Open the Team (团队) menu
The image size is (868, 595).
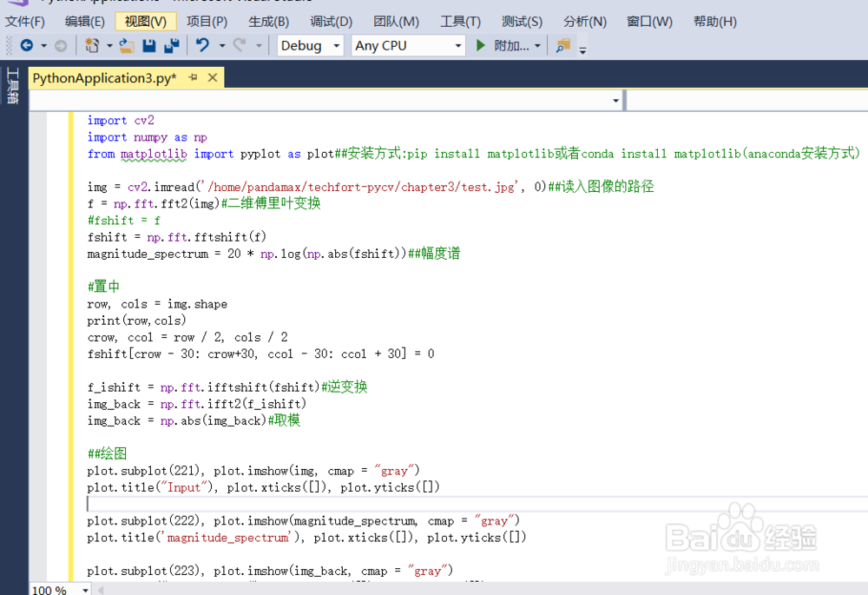(x=396, y=22)
